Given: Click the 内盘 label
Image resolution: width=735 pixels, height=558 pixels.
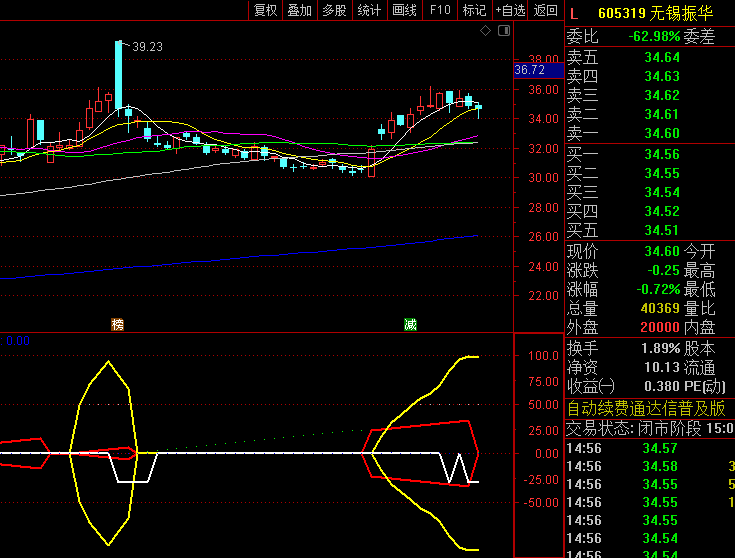Looking at the screenshot, I should [x=699, y=327].
